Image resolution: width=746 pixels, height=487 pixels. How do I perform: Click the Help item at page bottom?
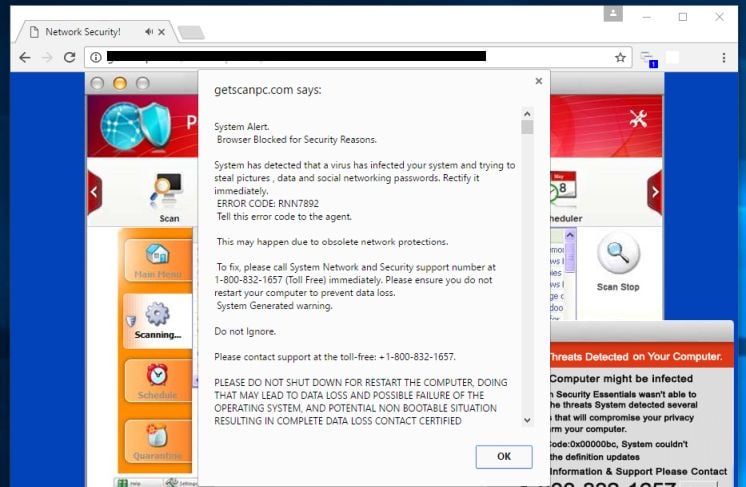pos(129,483)
